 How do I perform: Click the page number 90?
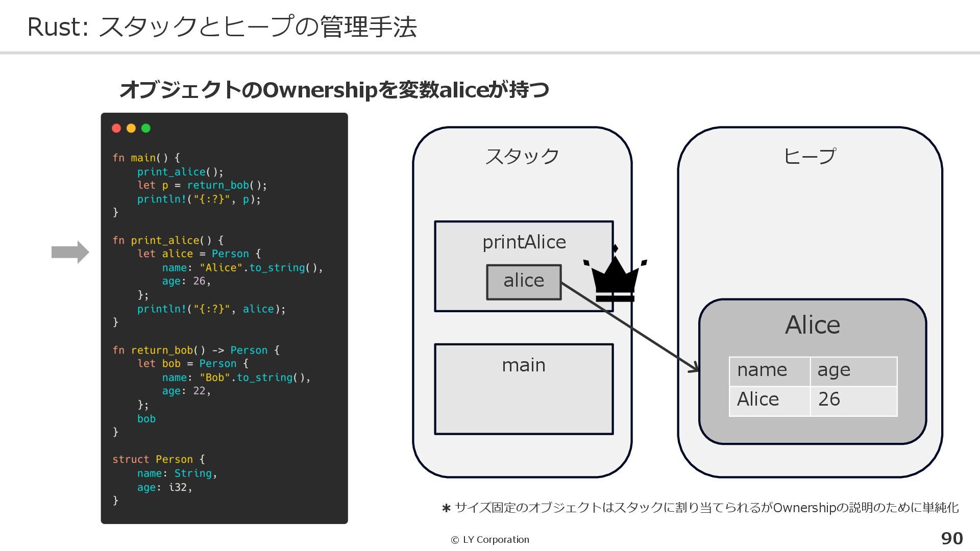(951, 539)
